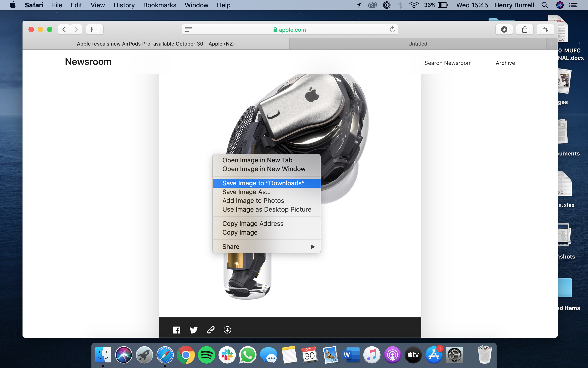Image resolution: width=588 pixels, height=368 pixels.
Task: Open Google Chrome from the Dock
Action: point(186,355)
